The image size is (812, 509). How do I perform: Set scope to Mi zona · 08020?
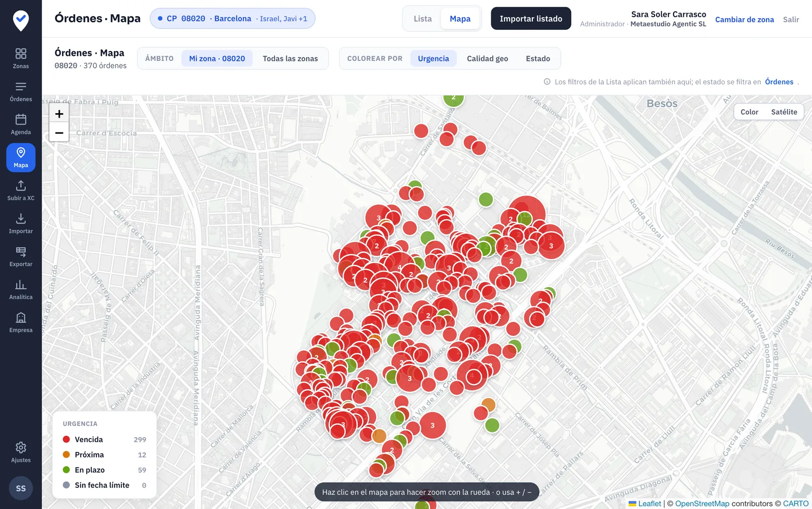pos(217,58)
